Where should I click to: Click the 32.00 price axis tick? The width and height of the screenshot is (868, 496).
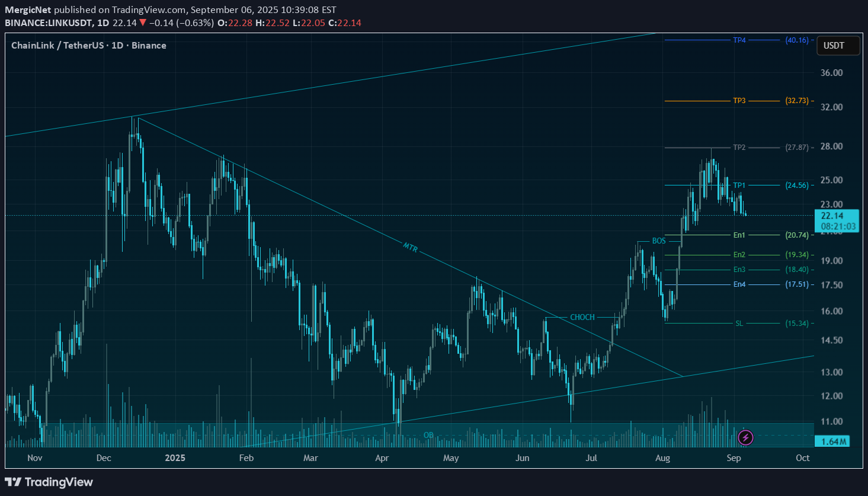(832, 107)
